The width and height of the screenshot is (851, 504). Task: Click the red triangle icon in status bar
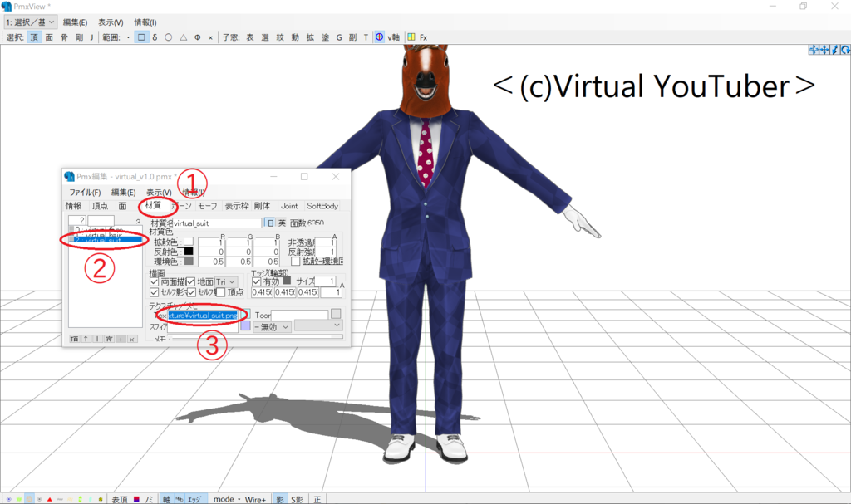click(49, 499)
